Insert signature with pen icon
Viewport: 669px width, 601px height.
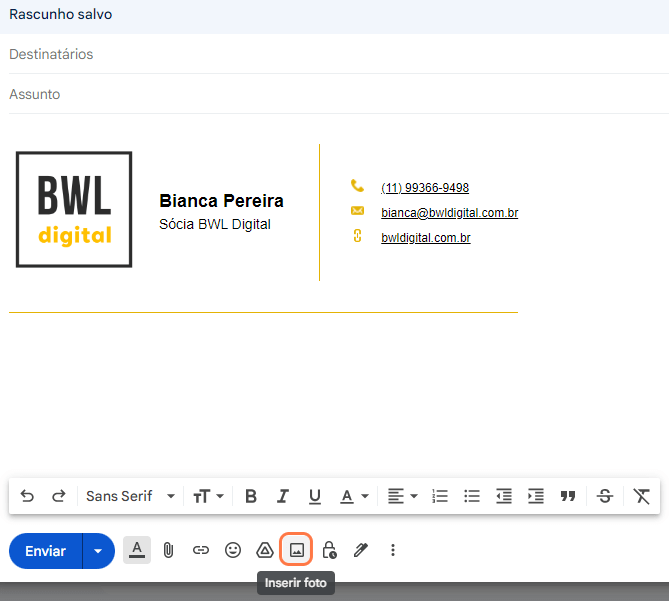point(361,550)
